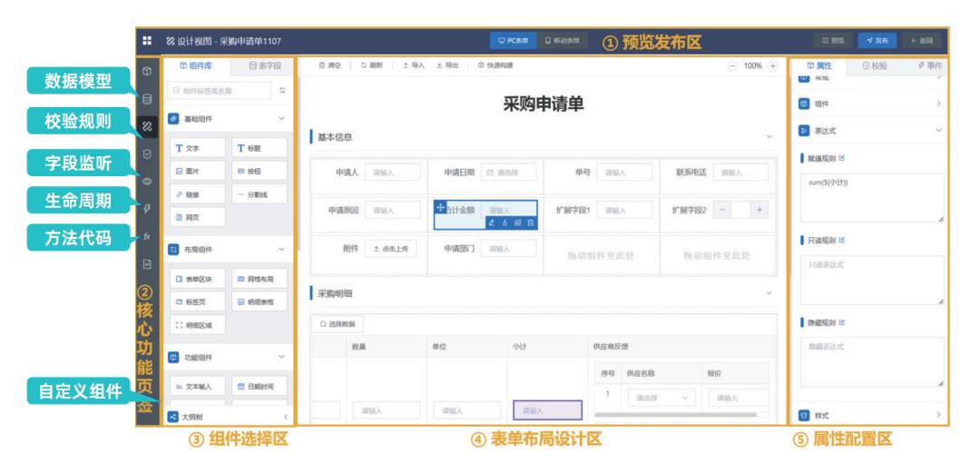Viewport: 980px width, 474px height.
Task: Collapse the 表达式 properties section
Action: 938,131
